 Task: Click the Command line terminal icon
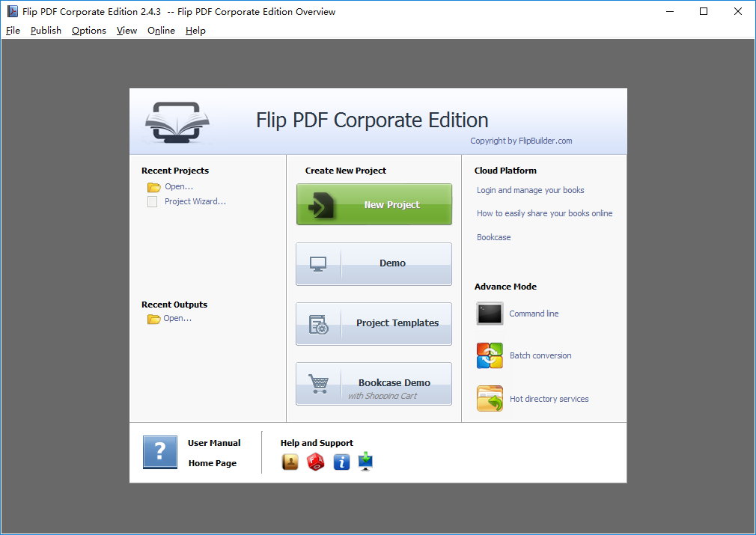[x=490, y=314]
